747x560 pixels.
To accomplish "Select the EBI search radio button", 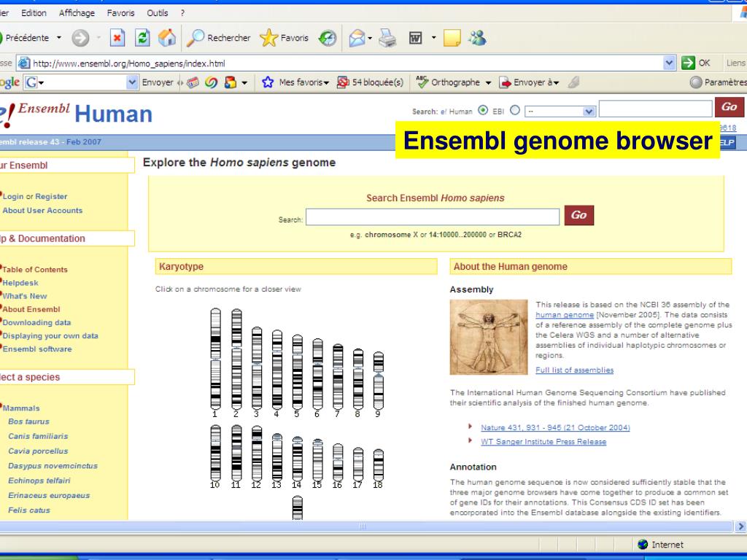I will 515,111.
